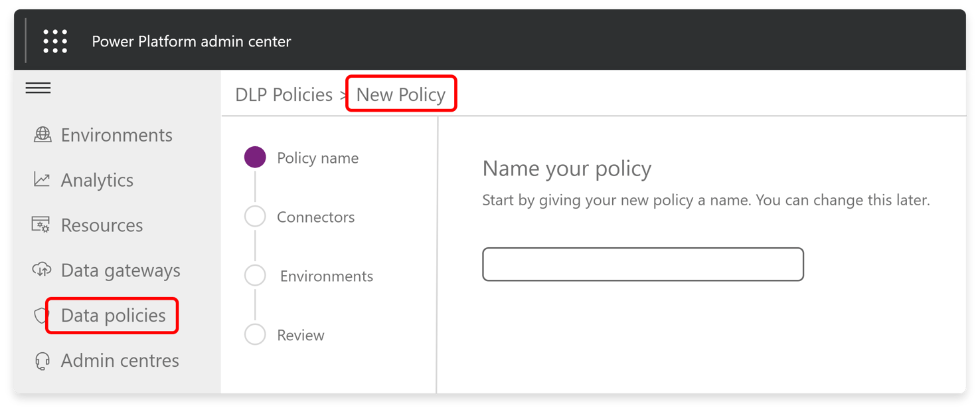Click the Admin centres headset icon
Viewport: 980px width, 412px height.
coord(41,360)
